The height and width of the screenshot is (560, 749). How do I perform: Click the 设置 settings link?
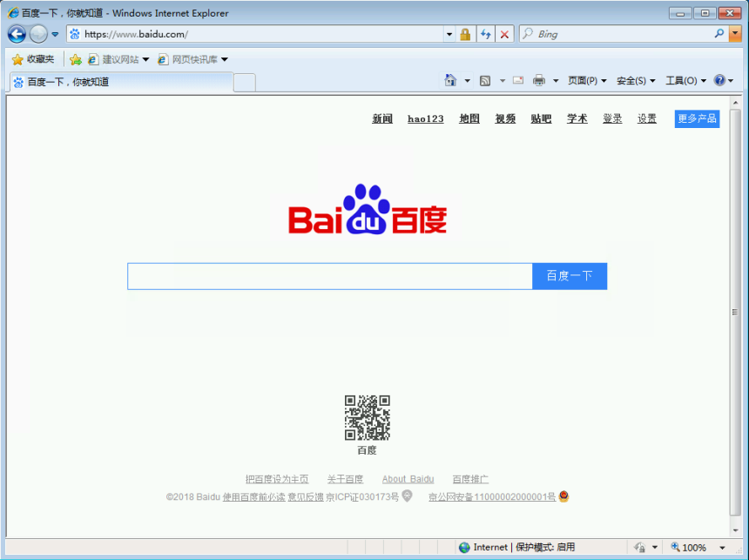pyautogui.click(x=647, y=118)
